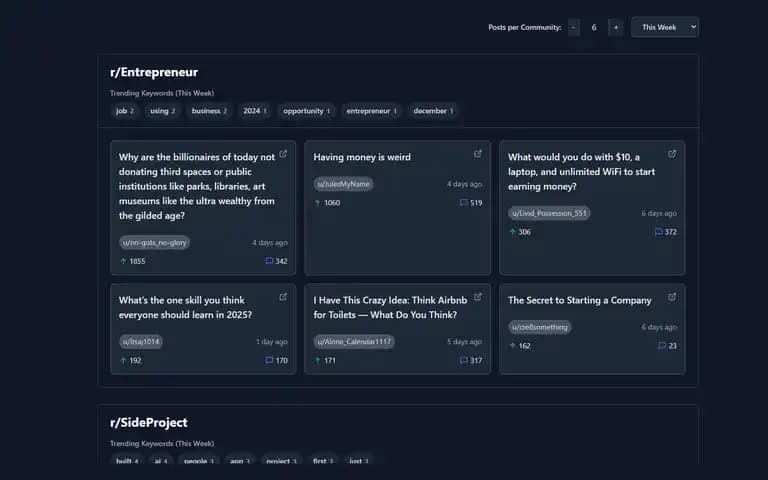Open external link on 'one skill' post
768x480 pixels.
point(283,297)
